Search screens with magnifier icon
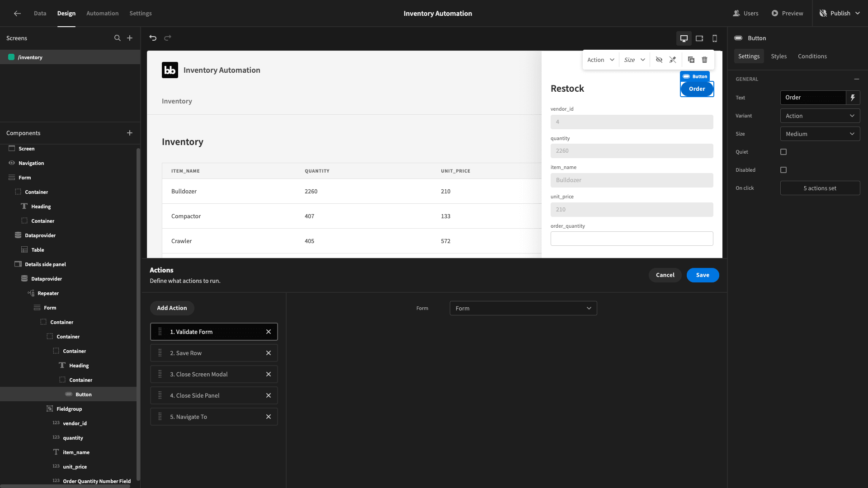868x488 pixels. pos(118,38)
